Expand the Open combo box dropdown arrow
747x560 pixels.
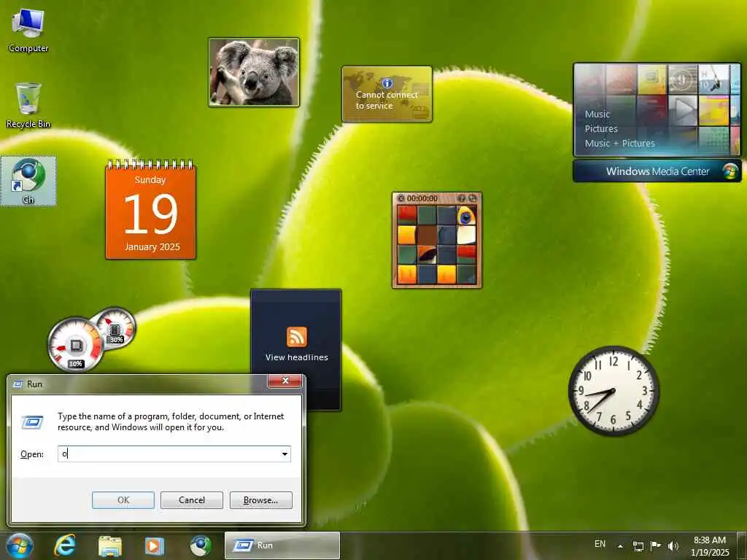(x=285, y=454)
